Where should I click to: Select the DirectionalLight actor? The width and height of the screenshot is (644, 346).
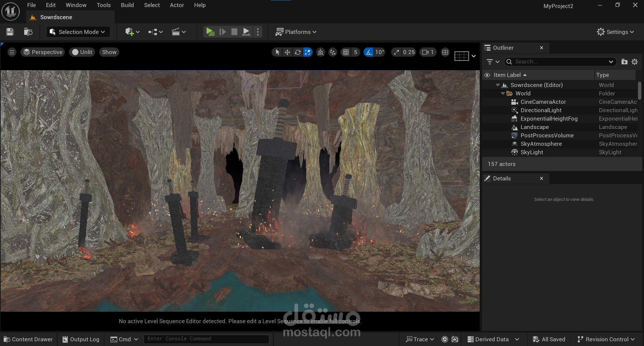tap(541, 110)
